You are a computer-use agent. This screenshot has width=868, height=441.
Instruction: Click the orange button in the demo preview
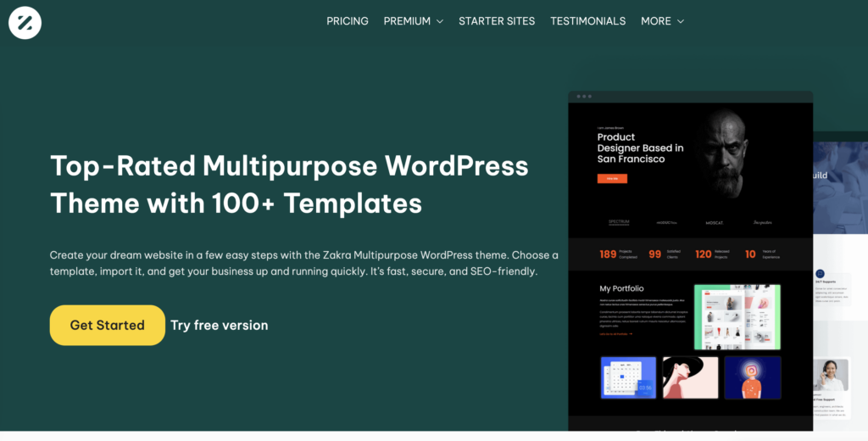tap(612, 179)
